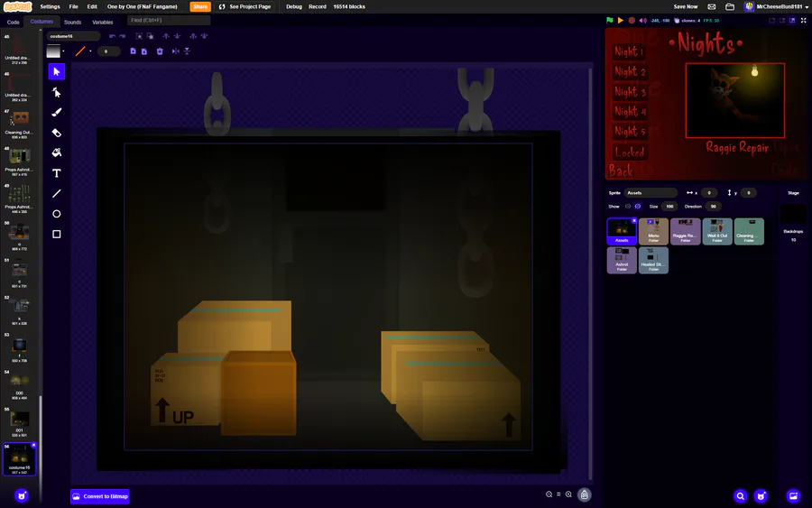Open the File menu

tap(74, 6)
